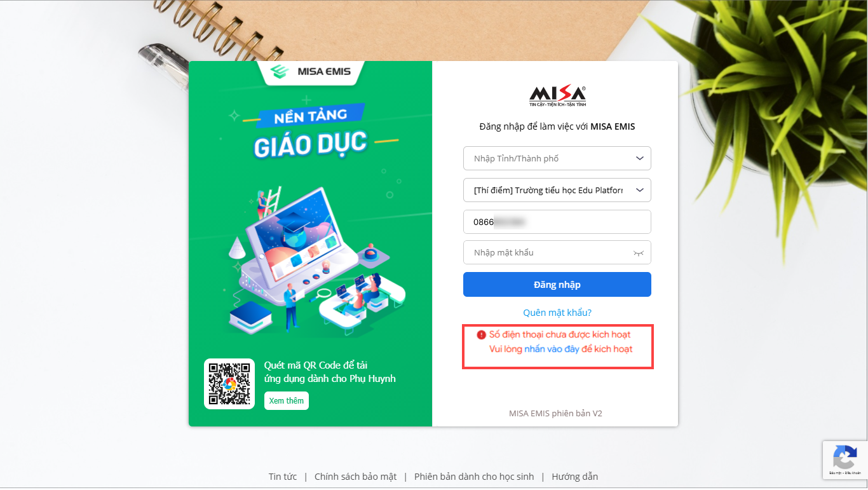This screenshot has height=490, width=868.
Task: Expand the school selection dropdown arrow
Action: point(640,190)
